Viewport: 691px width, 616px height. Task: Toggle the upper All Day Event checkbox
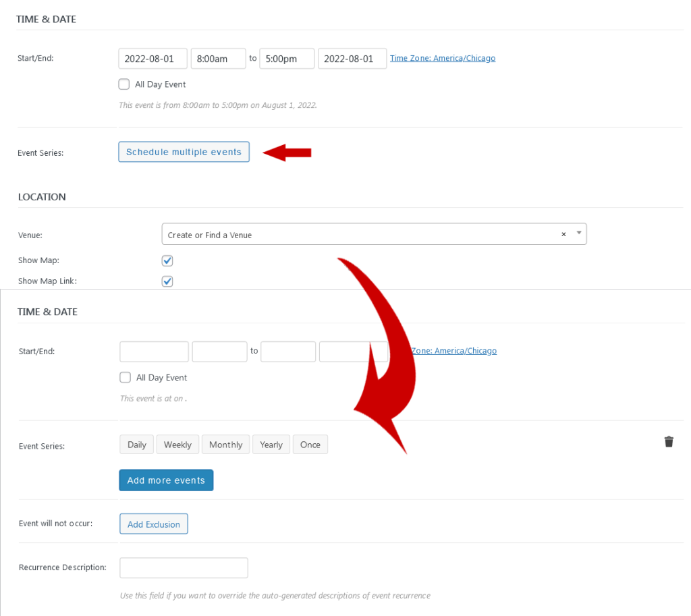point(124,84)
